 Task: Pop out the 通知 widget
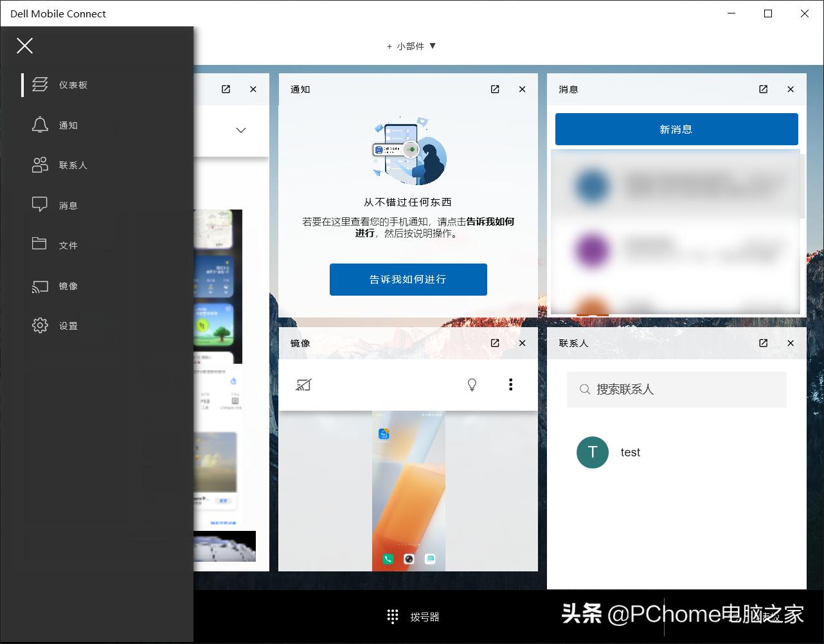coord(494,89)
